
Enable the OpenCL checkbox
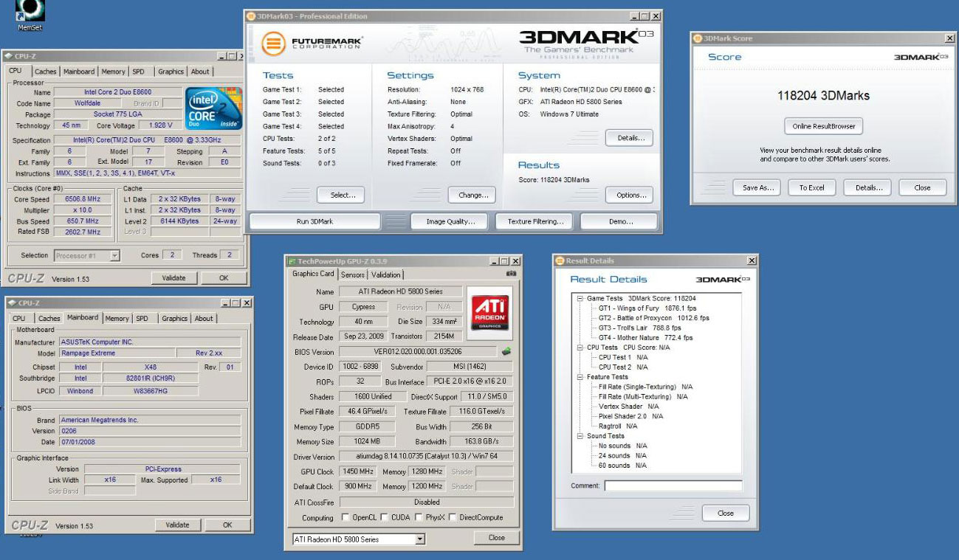[346, 518]
